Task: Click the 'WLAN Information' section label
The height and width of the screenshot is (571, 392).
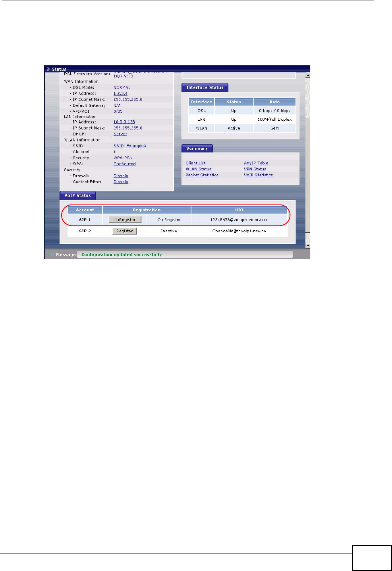Action: click(x=82, y=140)
